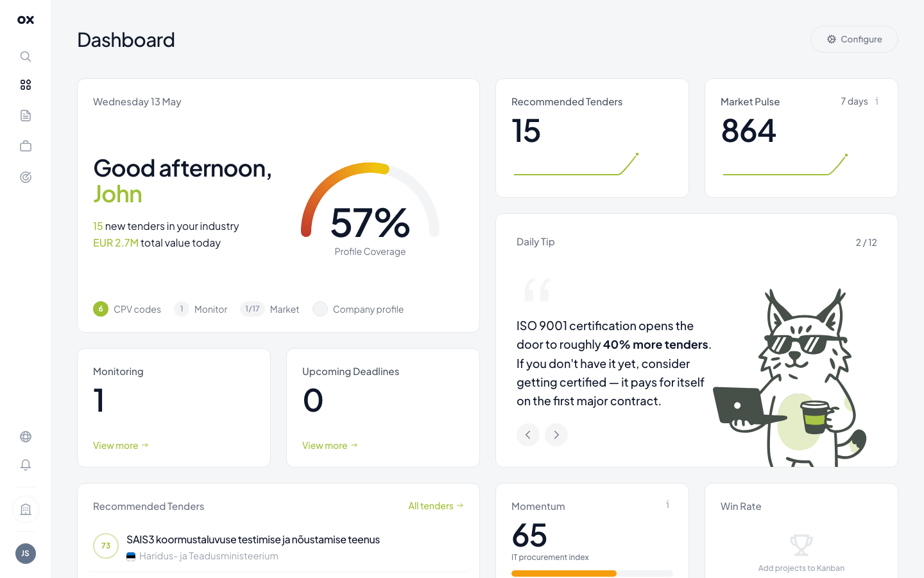Click the trophy icon in Win Rate
924x578 pixels.
(x=801, y=545)
